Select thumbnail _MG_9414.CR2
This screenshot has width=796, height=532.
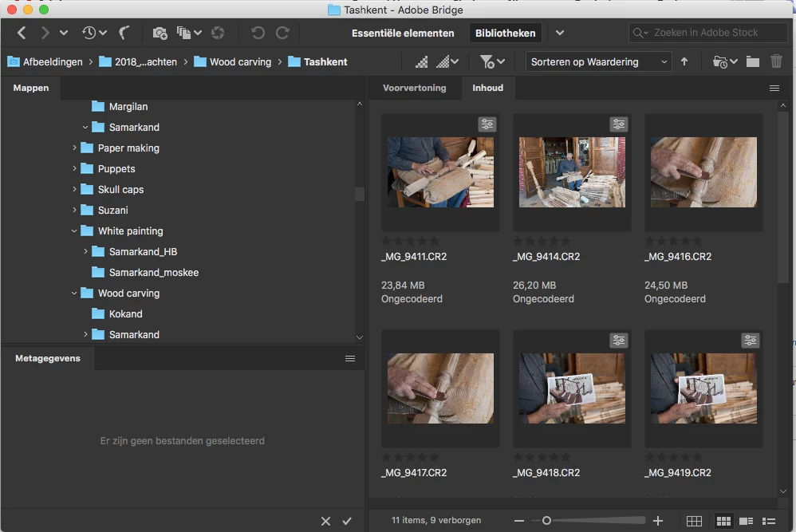572,172
